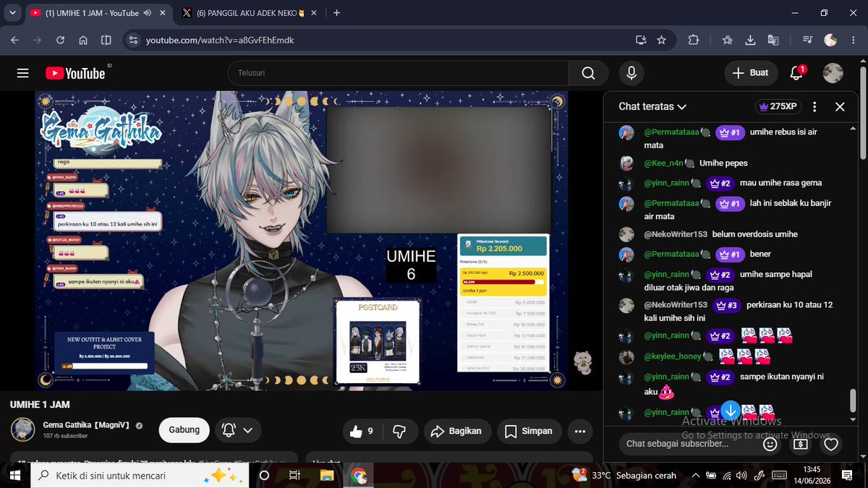This screenshot has width=868, height=488.
Task: Expand Chat teratas dropdown
Action: 652,106
